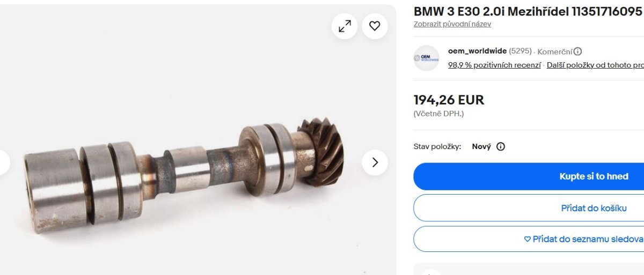The width and height of the screenshot is (644, 275).
Task: Open the enlarged image view icon
Action: (x=345, y=26)
